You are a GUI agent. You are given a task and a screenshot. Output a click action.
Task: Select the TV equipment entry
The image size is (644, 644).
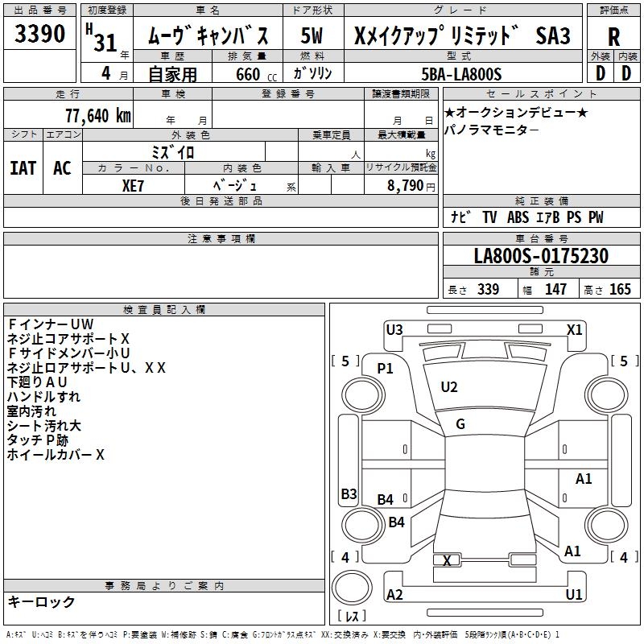coord(489,217)
